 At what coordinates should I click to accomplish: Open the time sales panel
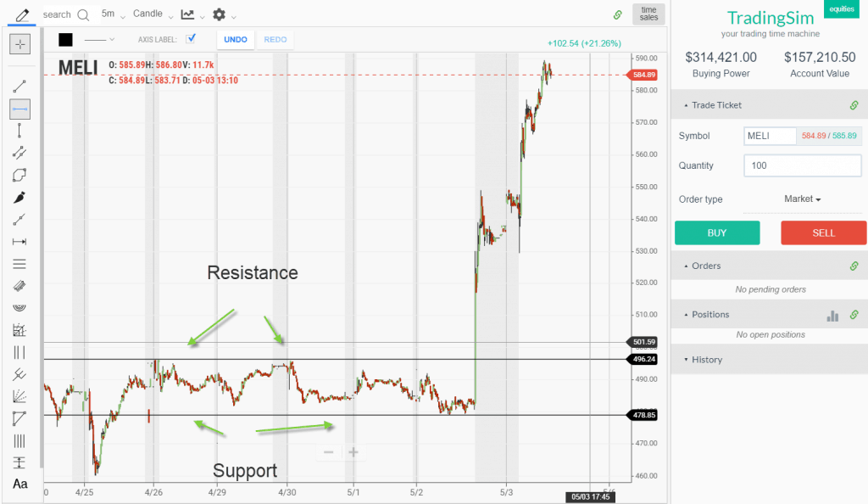648,14
